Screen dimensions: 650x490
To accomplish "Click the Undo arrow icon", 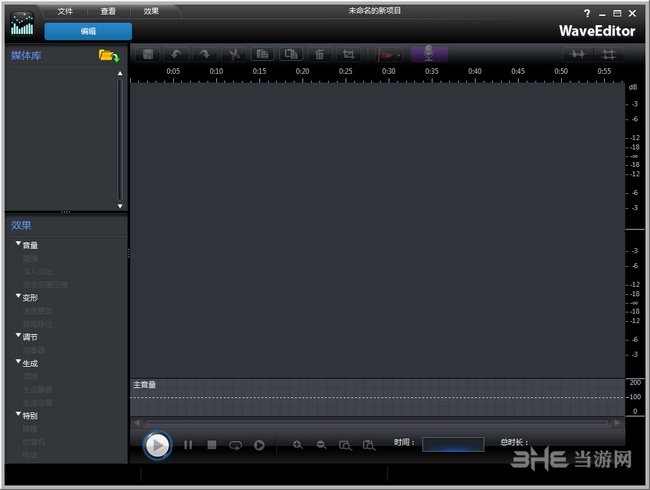I will pyautogui.click(x=176, y=54).
